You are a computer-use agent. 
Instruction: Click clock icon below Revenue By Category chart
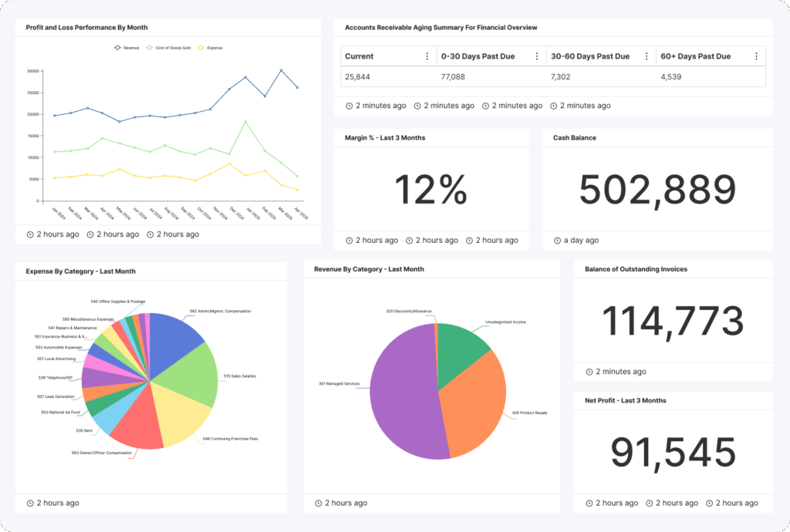coord(318,503)
